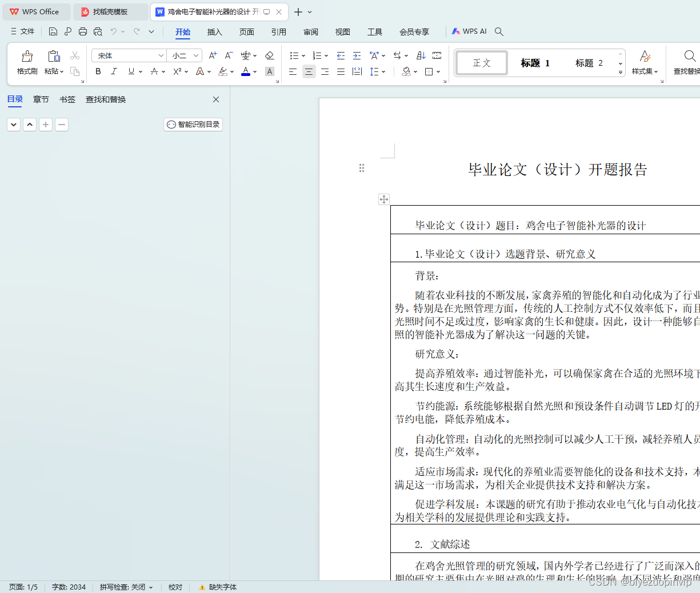Increase font size with the A+ icon
The height and width of the screenshot is (593, 700).
click(x=213, y=55)
